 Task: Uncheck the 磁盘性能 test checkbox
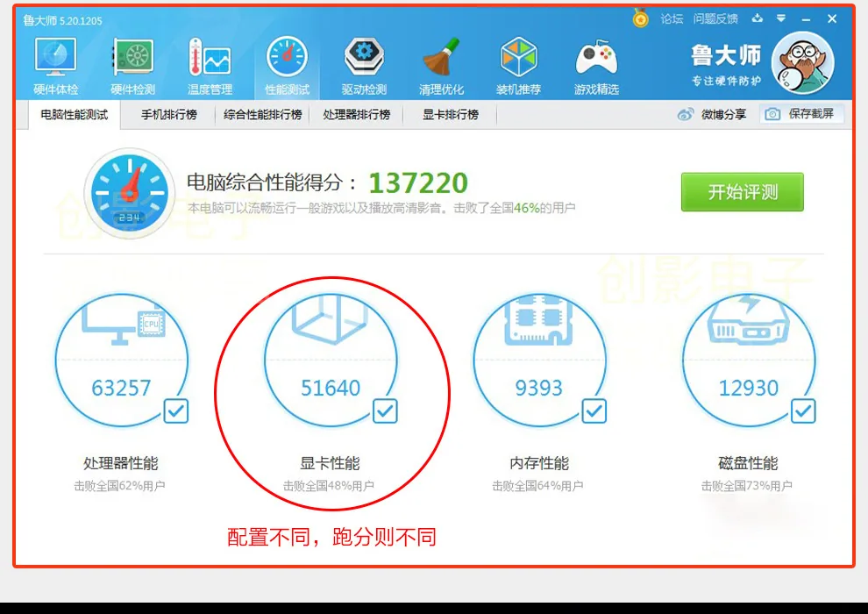click(x=803, y=411)
